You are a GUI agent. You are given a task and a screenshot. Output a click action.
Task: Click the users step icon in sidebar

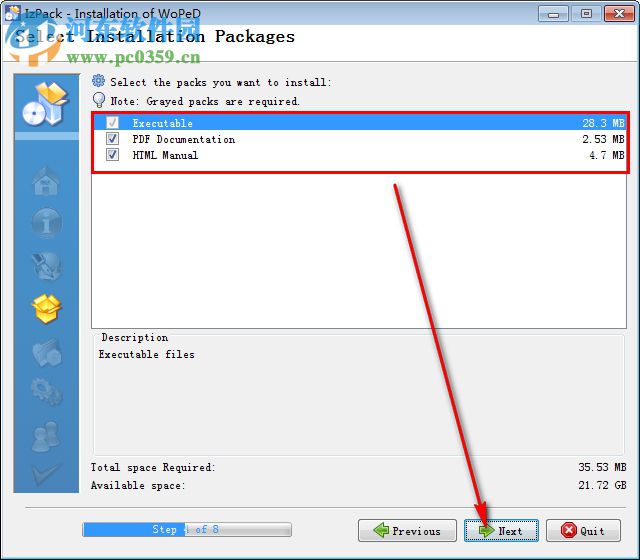pos(46,437)
